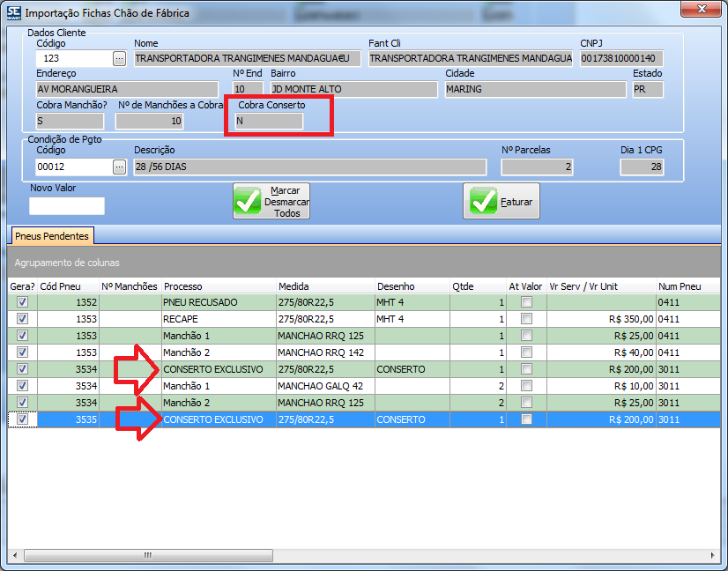Click the client Código field containing 123

[x=74, y=58]
